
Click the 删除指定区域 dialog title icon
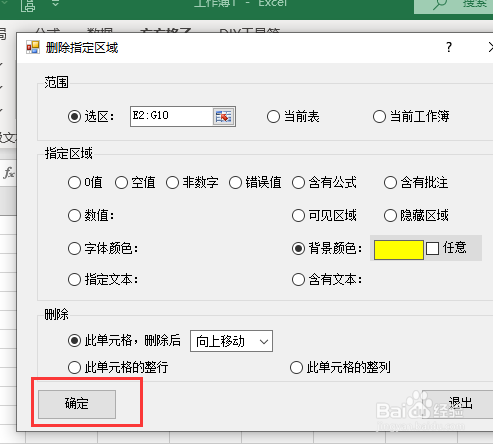tap(33, 47)
